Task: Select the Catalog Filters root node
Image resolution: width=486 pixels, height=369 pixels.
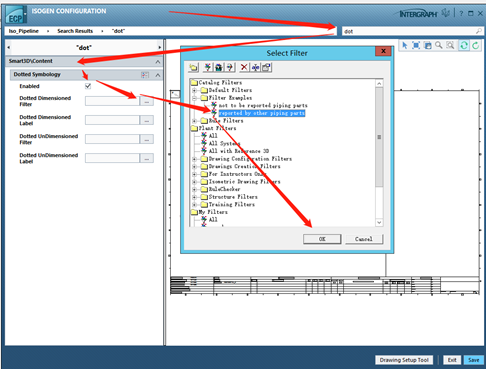Action: point(220,83)
